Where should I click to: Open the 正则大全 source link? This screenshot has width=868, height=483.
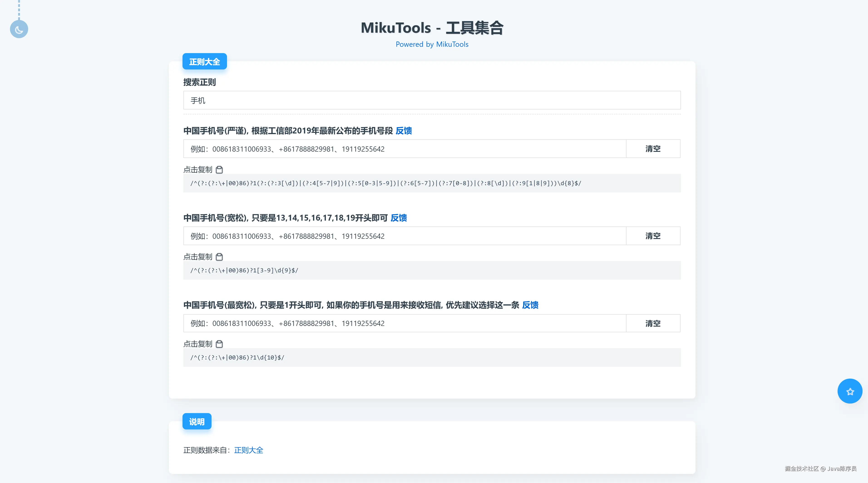click(x=248, y=450)
